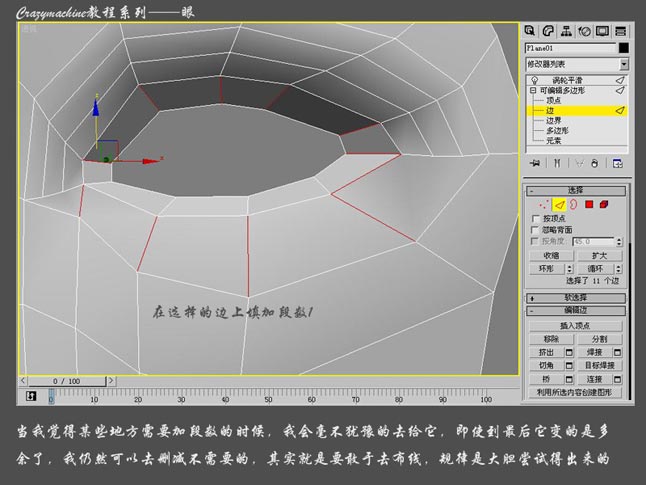
Task: Click the Make Unique icon
Action: click(579, 164)
